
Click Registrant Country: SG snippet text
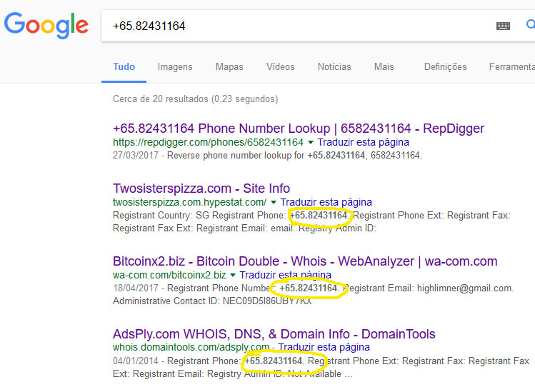coord(161,216)
